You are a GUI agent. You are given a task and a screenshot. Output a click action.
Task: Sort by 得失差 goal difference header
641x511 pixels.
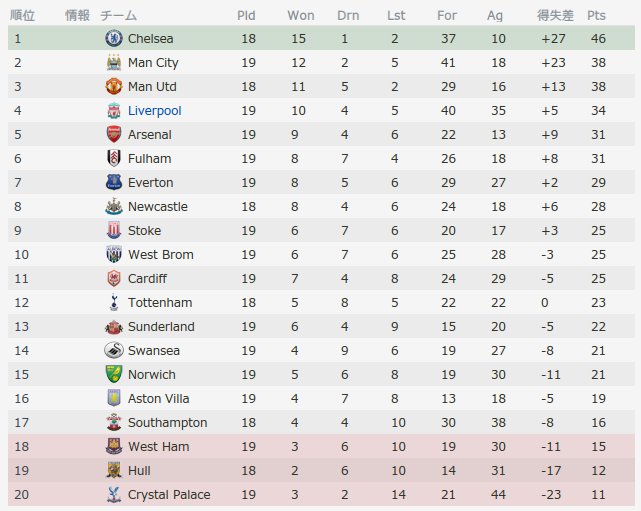click(x=555, y=16)
